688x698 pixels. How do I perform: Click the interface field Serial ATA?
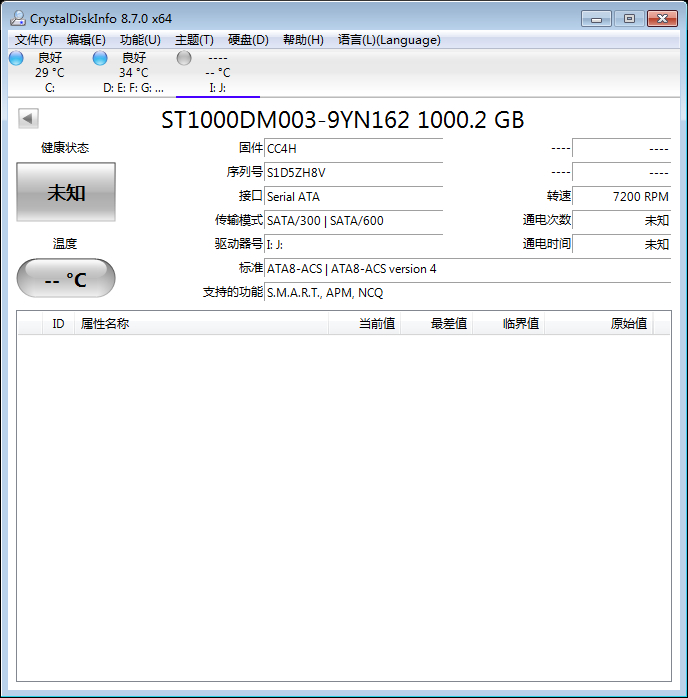[354, 196]
